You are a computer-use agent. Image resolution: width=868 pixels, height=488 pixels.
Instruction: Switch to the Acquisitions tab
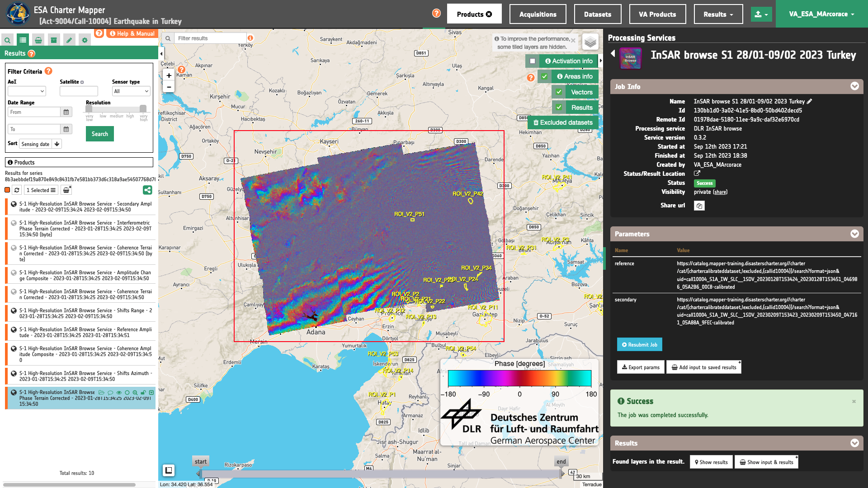point(538,14)
